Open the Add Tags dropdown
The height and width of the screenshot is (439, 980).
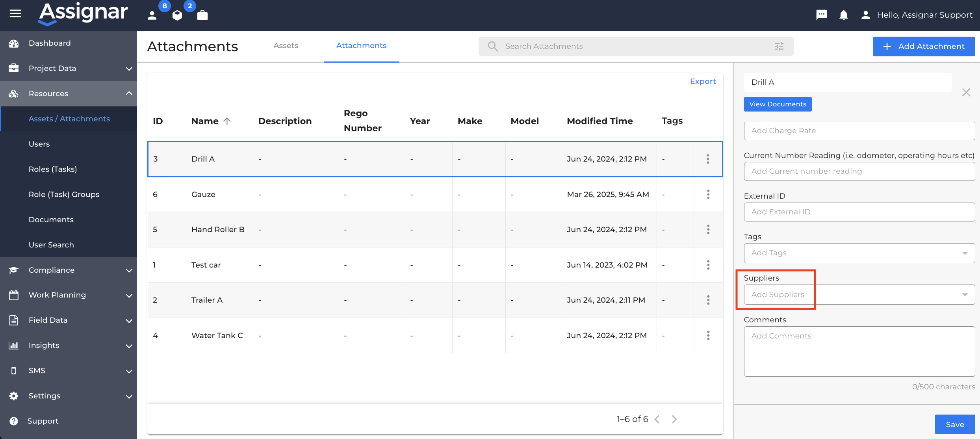859,253
